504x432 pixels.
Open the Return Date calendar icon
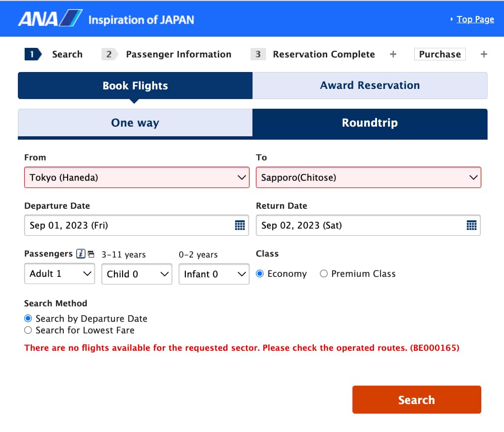tap(472, 225)
